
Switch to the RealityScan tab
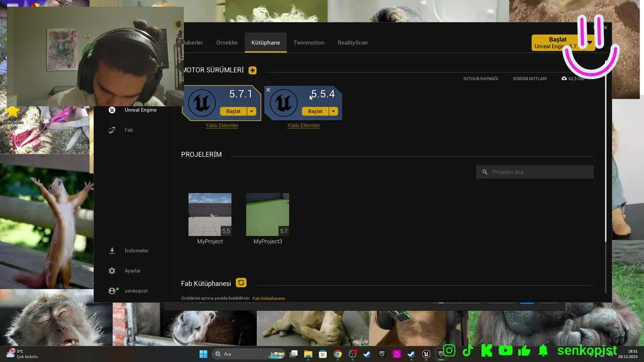(353, 43)
